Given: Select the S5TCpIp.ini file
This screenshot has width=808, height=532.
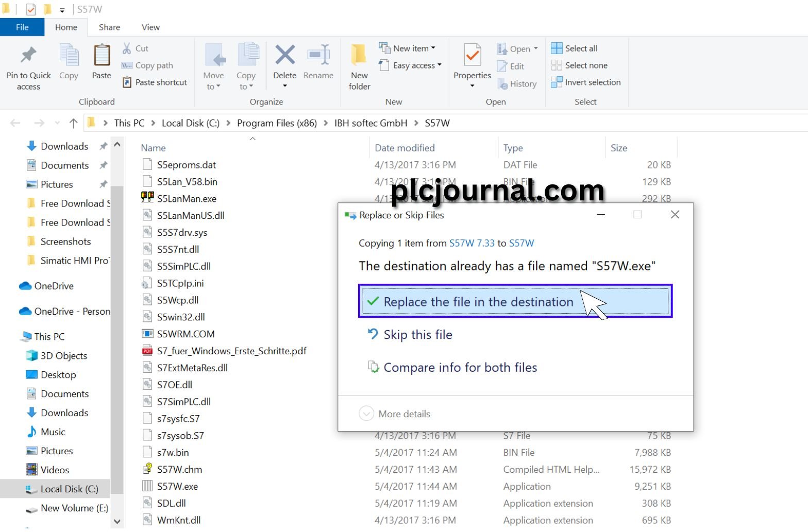Looking at the screenshot, I should pyautogui.click(x=180, y=283).
